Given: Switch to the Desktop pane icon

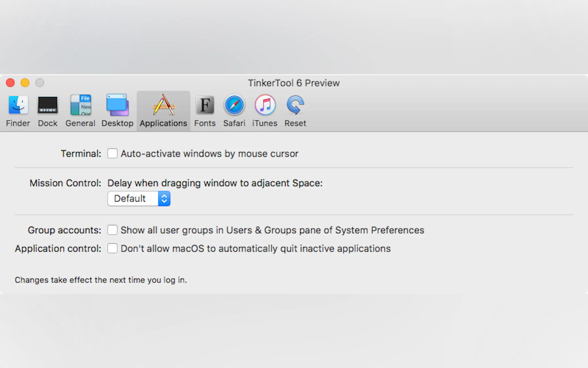Looking at the screenshot, I should point(117,105).
